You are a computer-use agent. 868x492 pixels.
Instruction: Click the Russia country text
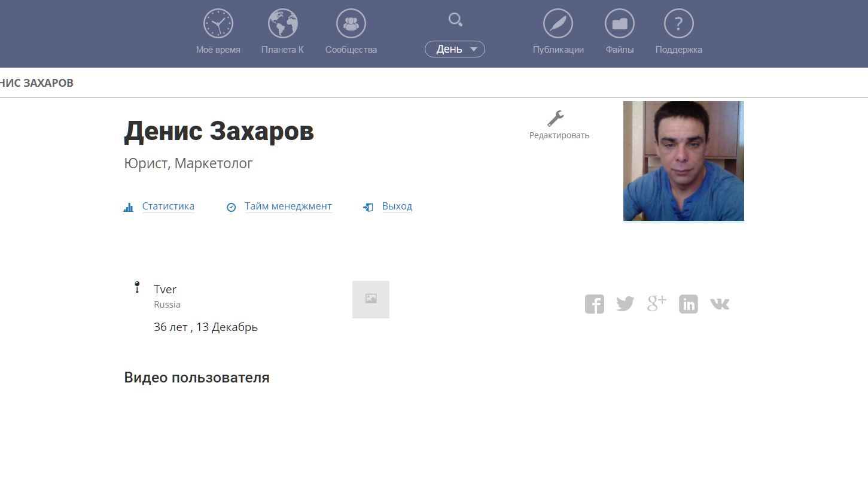[167, 304]
